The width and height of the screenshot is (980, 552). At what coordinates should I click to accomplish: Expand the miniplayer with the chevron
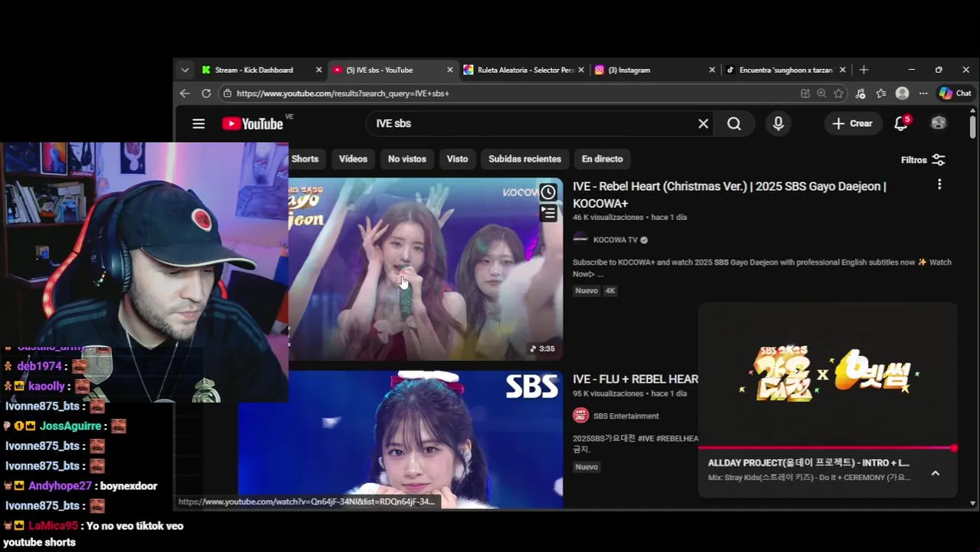point(936,473)
